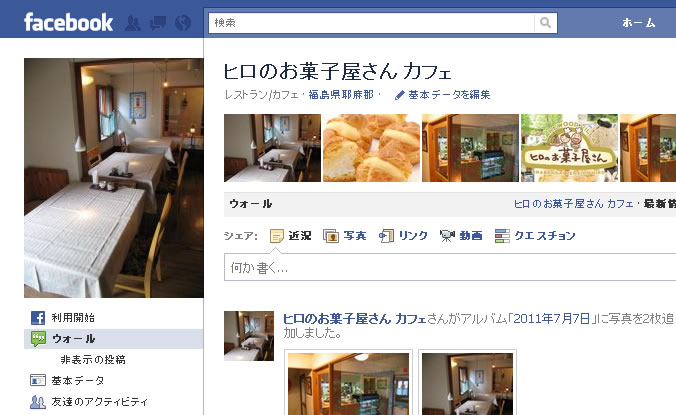Click the 検索 search input field
The width and height of the screenshot is (676, 415).
[x=371, y=23]
